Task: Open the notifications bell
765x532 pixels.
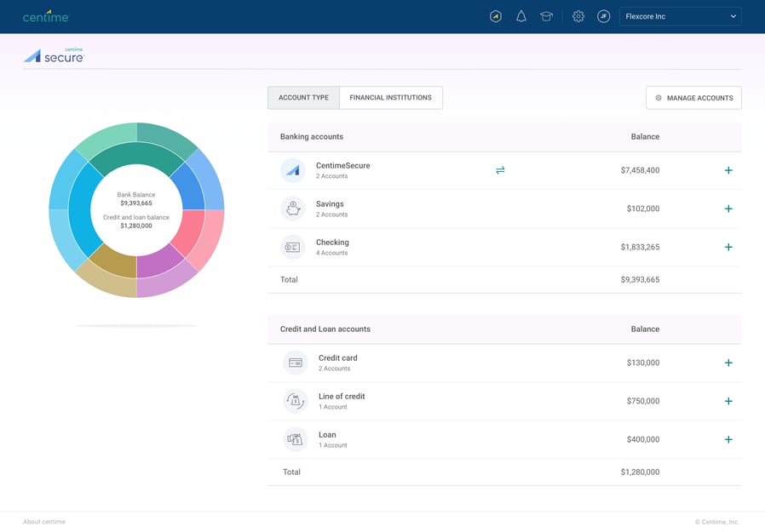Action: [x=521, y=16]
